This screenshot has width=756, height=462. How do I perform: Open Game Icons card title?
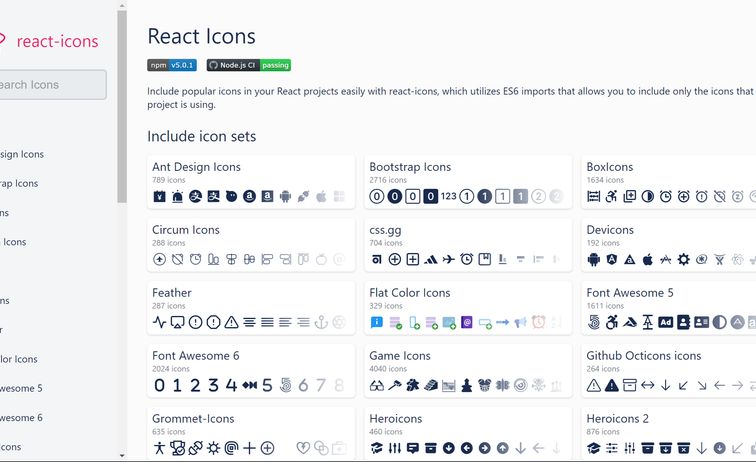(x=400, y=356)
